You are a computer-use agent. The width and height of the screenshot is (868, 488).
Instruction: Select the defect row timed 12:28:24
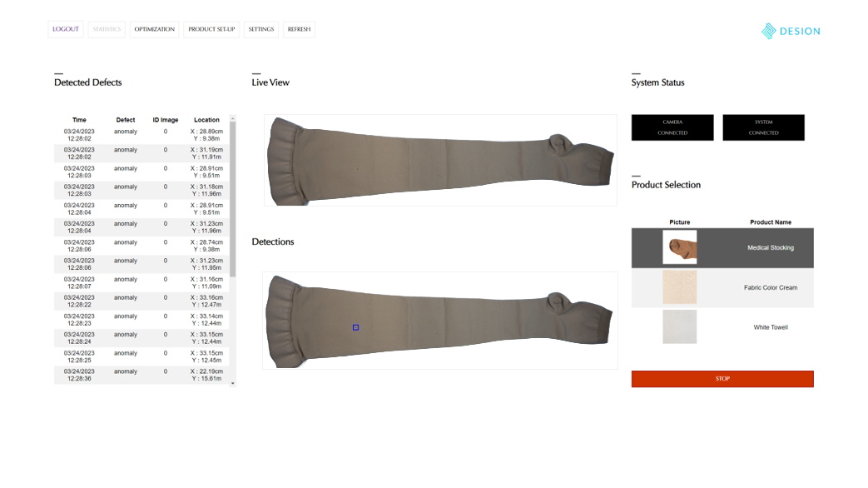(141, 338)
